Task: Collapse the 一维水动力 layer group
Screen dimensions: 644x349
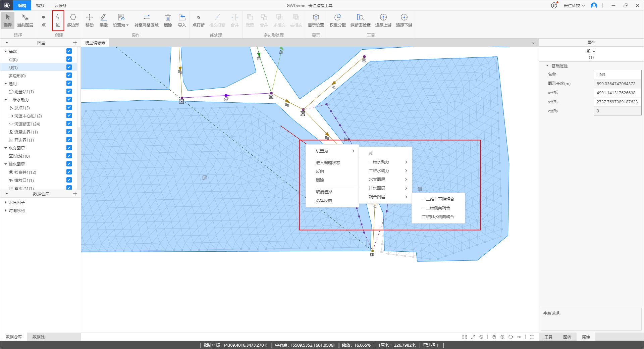Action: pyautogui.click(x=6, y=100)
